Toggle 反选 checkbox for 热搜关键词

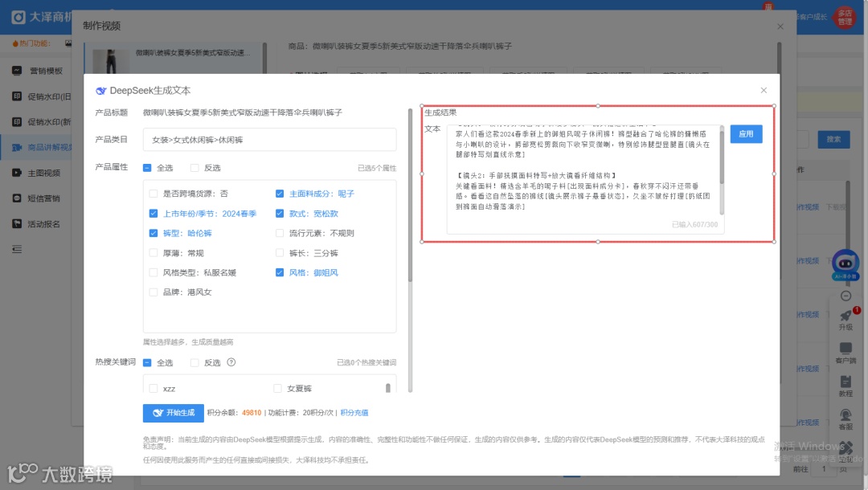tap(194, 363)
